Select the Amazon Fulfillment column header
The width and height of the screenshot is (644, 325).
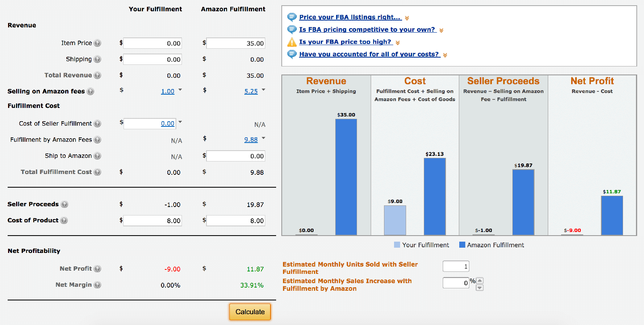233,9
